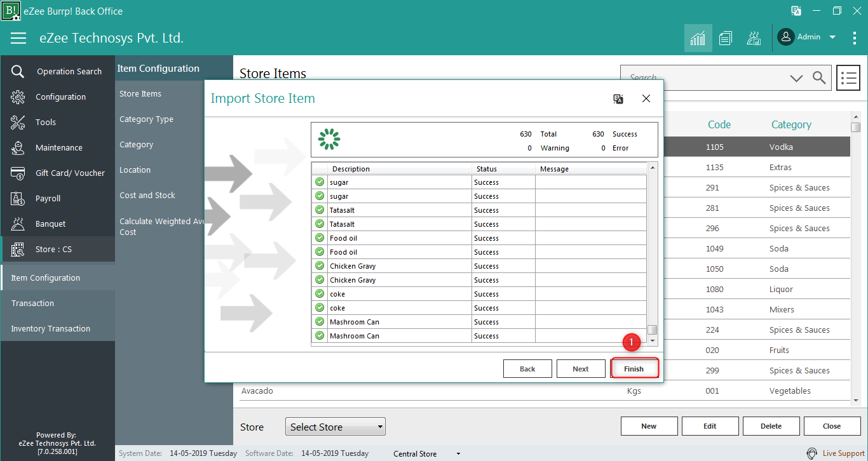Open Store Items submenu entry
The image size is (868, 461).
tap(140, 93)
